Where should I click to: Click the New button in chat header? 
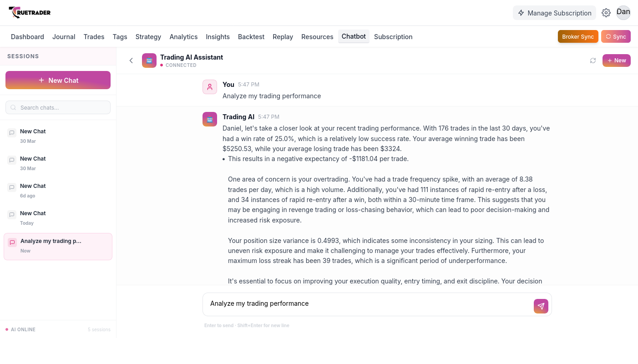616,61
